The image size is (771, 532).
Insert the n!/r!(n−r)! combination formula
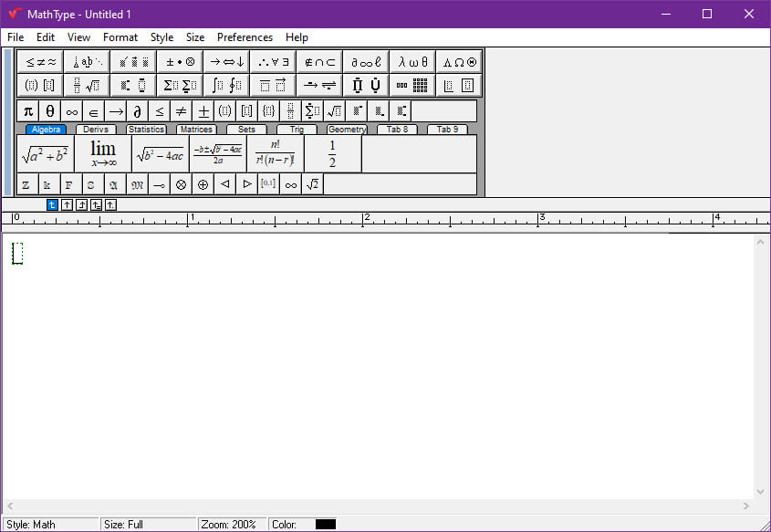point(276,154)
